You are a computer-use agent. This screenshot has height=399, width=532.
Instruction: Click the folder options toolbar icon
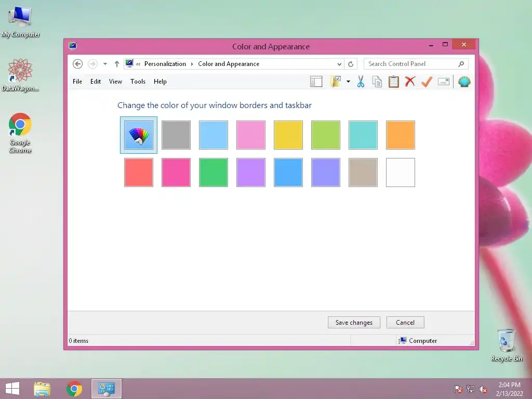pos(336,82)
